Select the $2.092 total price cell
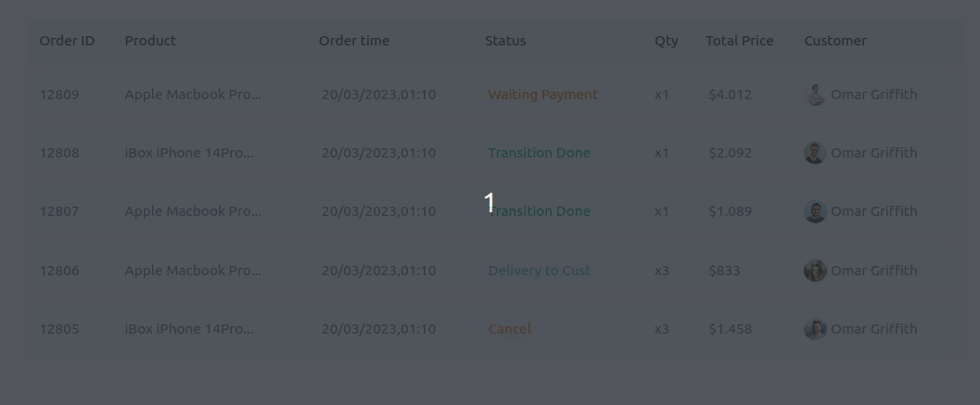 (x=730, y=153)
